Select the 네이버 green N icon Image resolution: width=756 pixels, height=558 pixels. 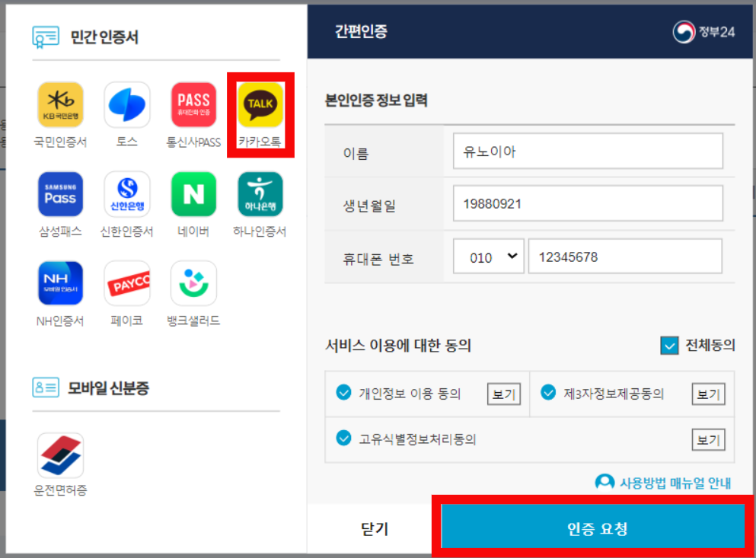coord(193,194)
